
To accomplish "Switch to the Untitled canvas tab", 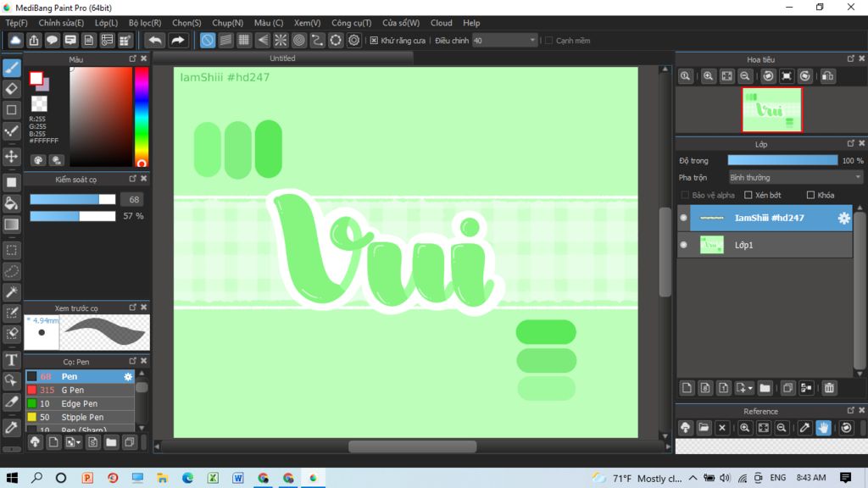I will (x=282, y=58).
